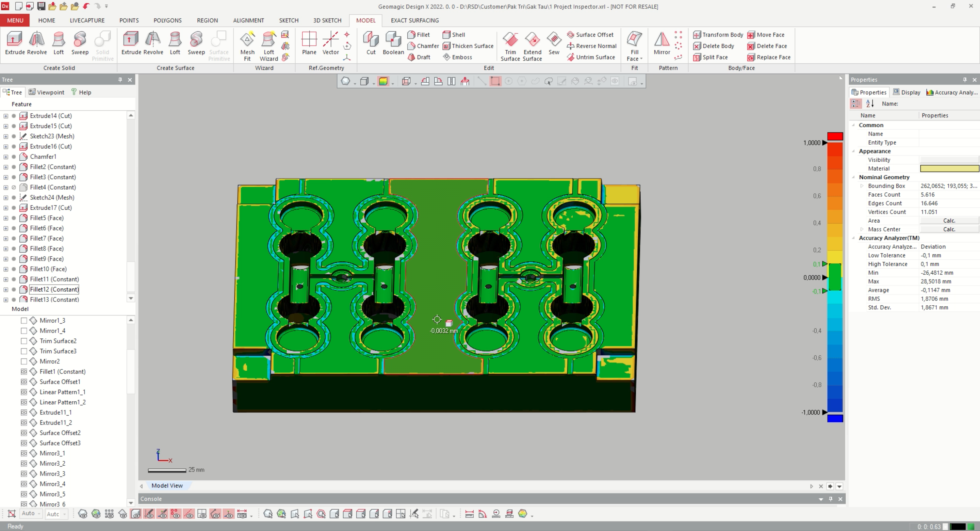This screenshot has width=980, height=531.
Task: Expand the Chamfer1 feature node
Action: point(6,157)
